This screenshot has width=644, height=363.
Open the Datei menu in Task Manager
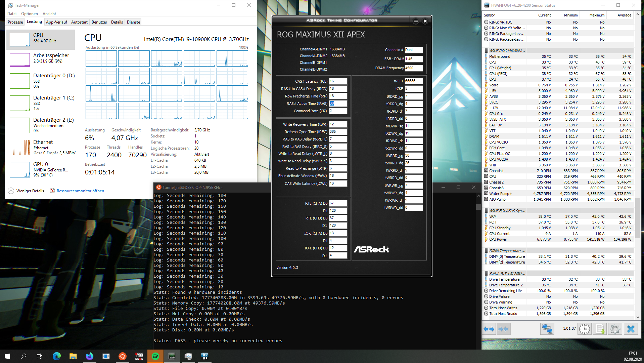tap(12, 14)
